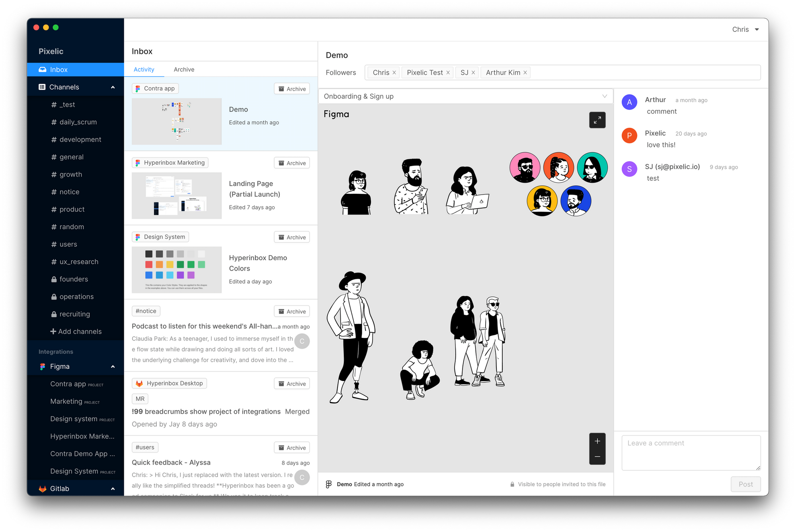Screen dimensions: 796x532
Task: Click the Gitlab fox icon in sidebar
Action: point(42,489)
